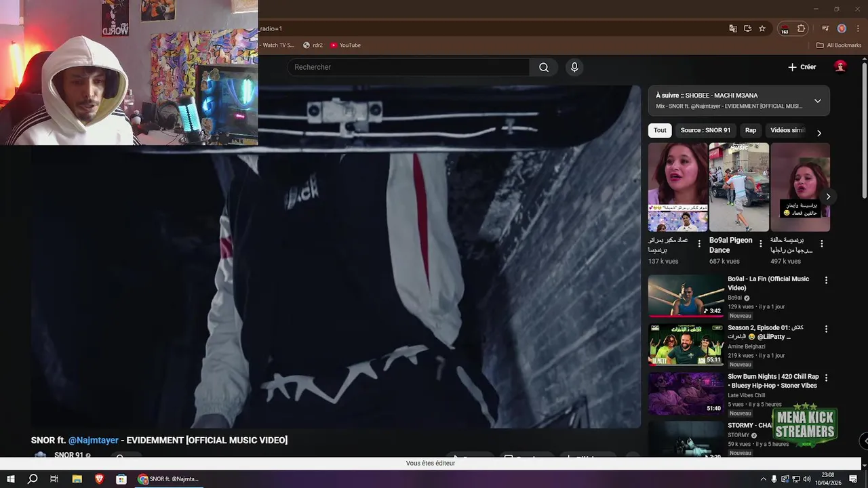The image size is (868, 488).
Task: Open Windows taskbar search
Action: click(x=33, y=479)
